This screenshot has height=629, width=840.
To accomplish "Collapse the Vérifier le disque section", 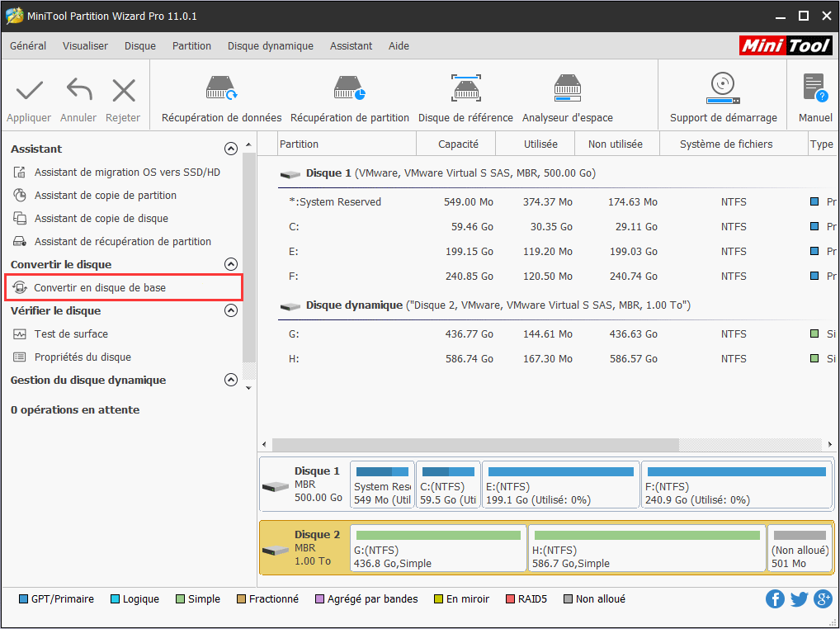I will coord(231,311).
